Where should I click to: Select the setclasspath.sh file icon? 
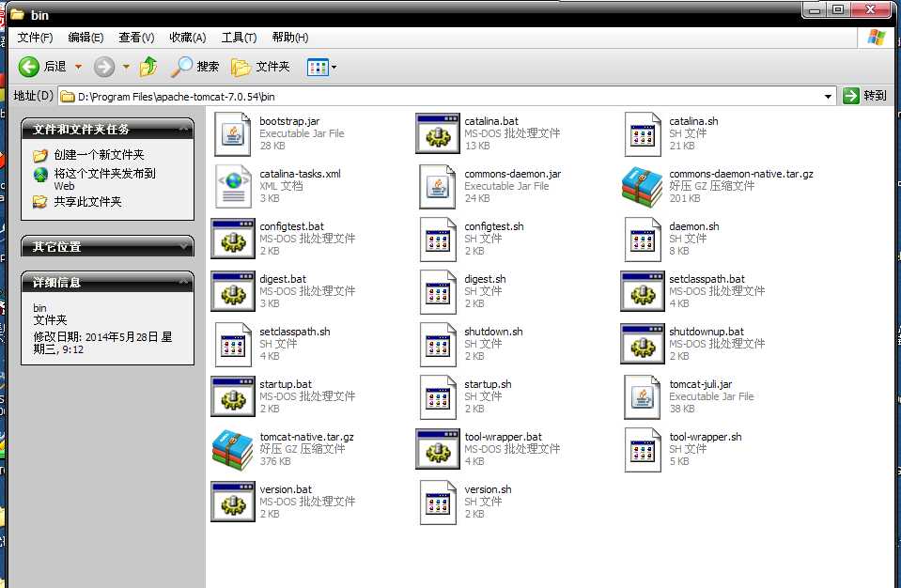point(233,345)
